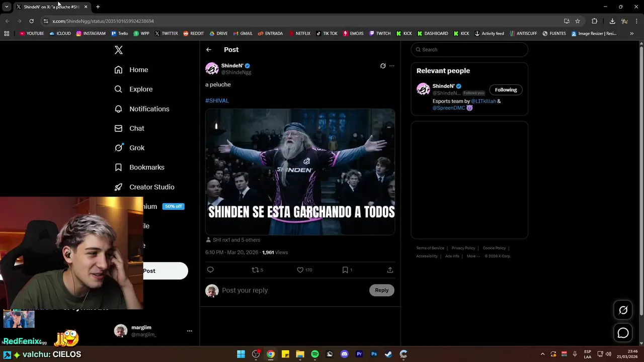Open floating Grok button at bottom right
Image resolution: width=644 pixels, height=362 pixels.
(x=623, y=310)
